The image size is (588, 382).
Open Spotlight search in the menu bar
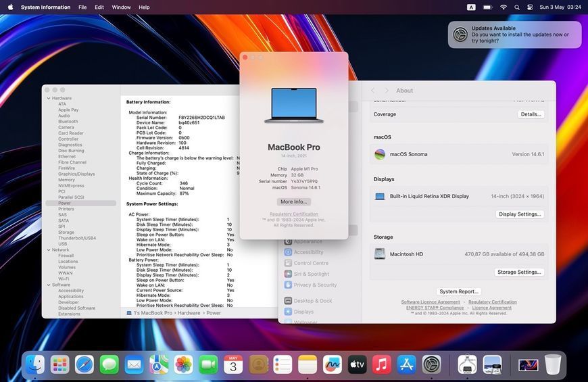(x=517, y=7)
